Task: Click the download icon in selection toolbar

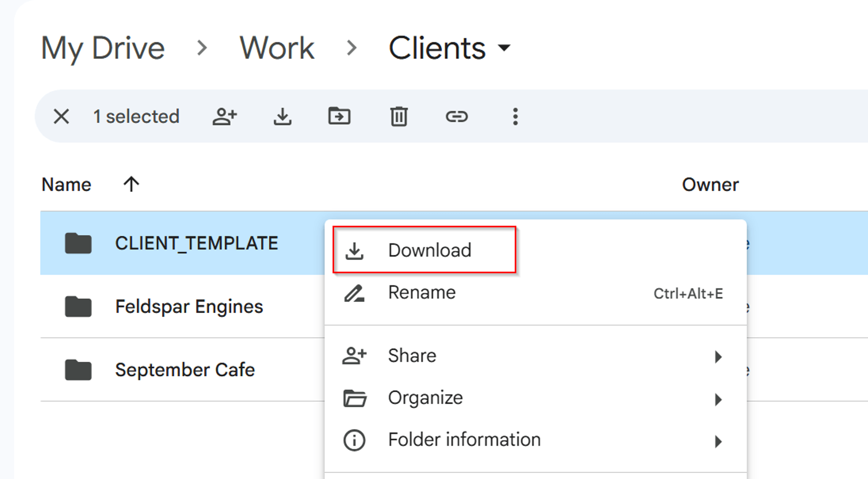Action: click(x=282, y=117)
